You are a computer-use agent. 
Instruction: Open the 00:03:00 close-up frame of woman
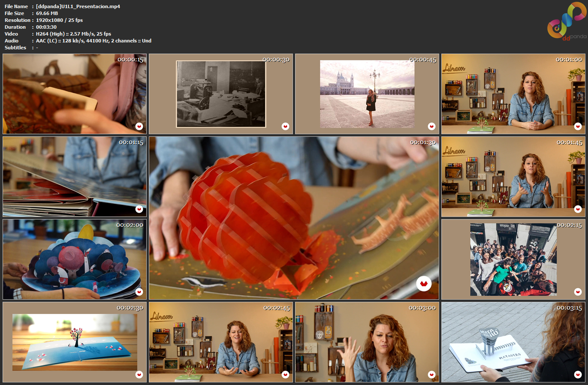367,342
